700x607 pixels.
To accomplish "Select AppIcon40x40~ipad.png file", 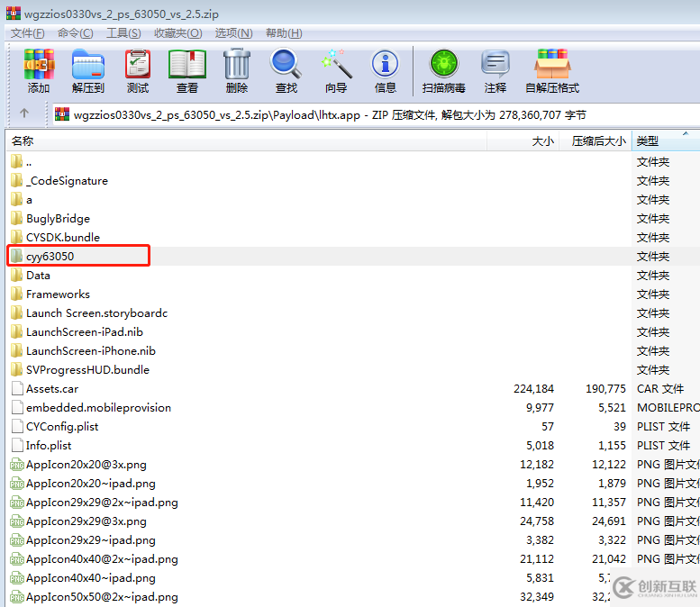I will point(83,577).
